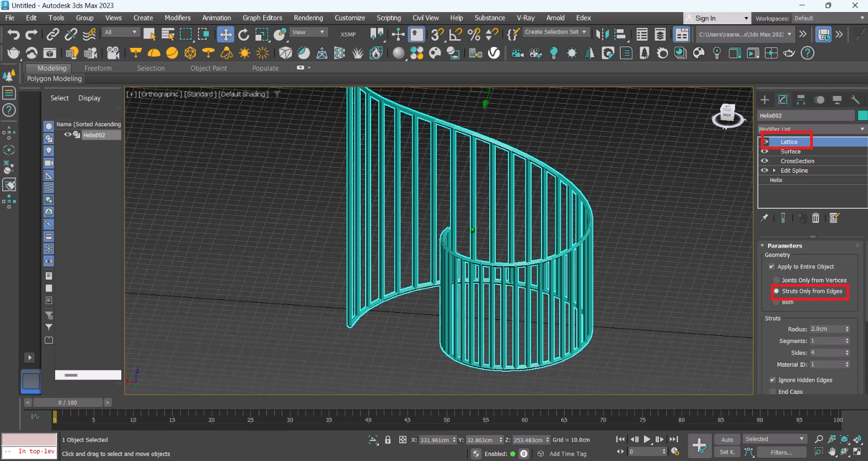Open Create Selection Set dropdown

[x=555, y=32]
